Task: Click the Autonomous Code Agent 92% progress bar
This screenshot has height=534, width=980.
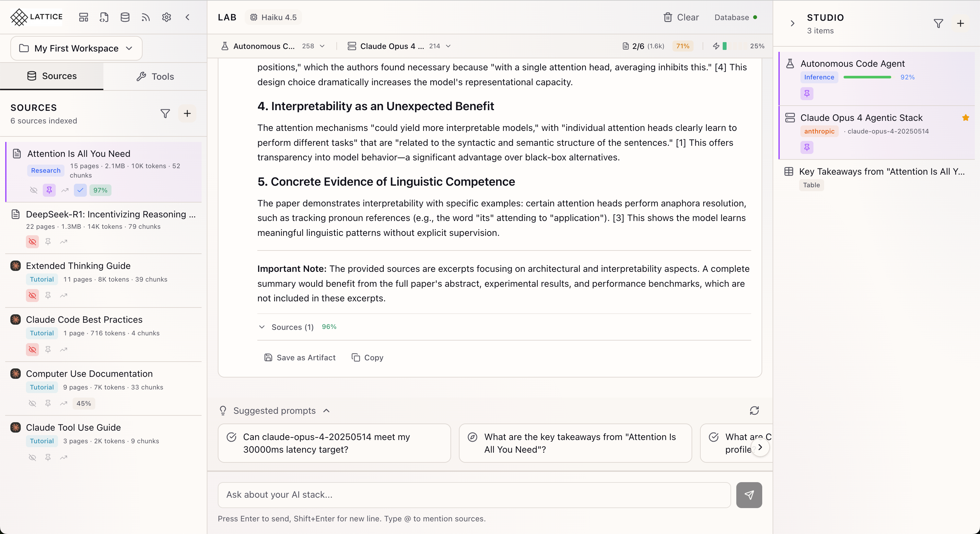Action: click(867, 77)
